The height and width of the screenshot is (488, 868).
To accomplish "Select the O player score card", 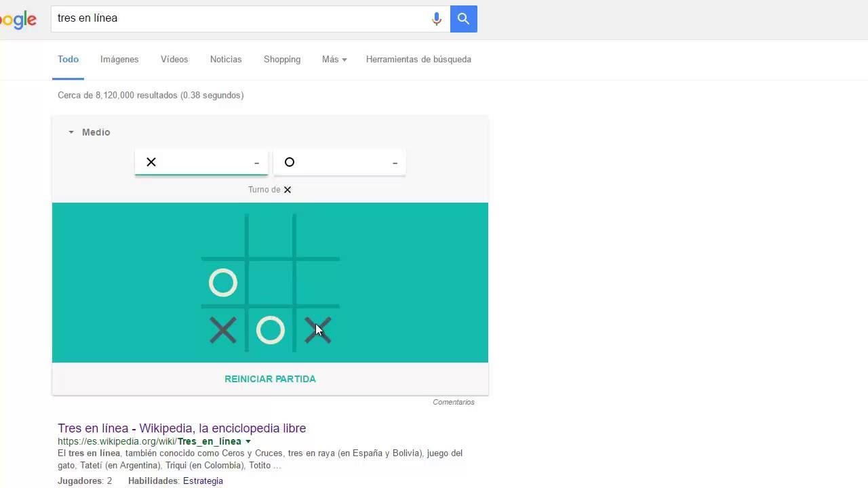I will [x=340, y=163].
